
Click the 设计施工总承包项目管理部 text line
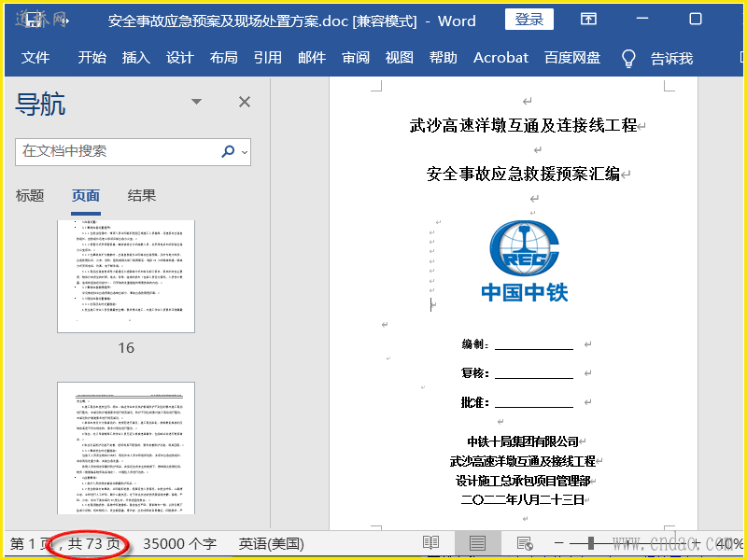(523, 481)
